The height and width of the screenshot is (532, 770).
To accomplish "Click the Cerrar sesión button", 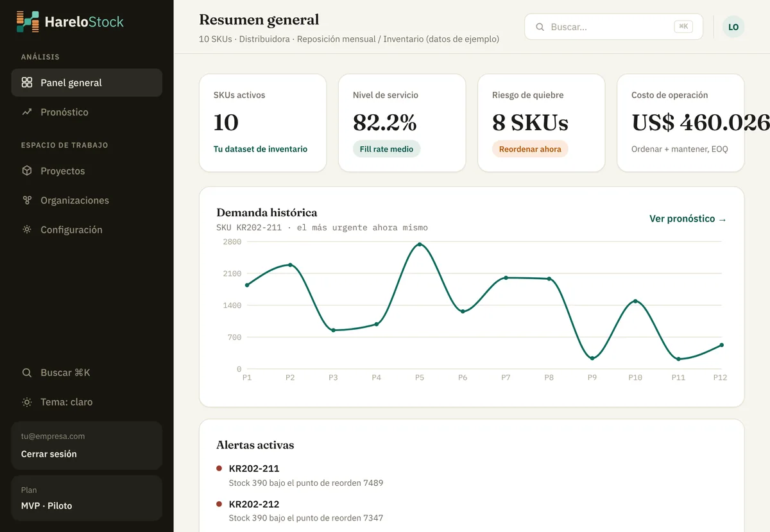I will [x=49, y=454].
